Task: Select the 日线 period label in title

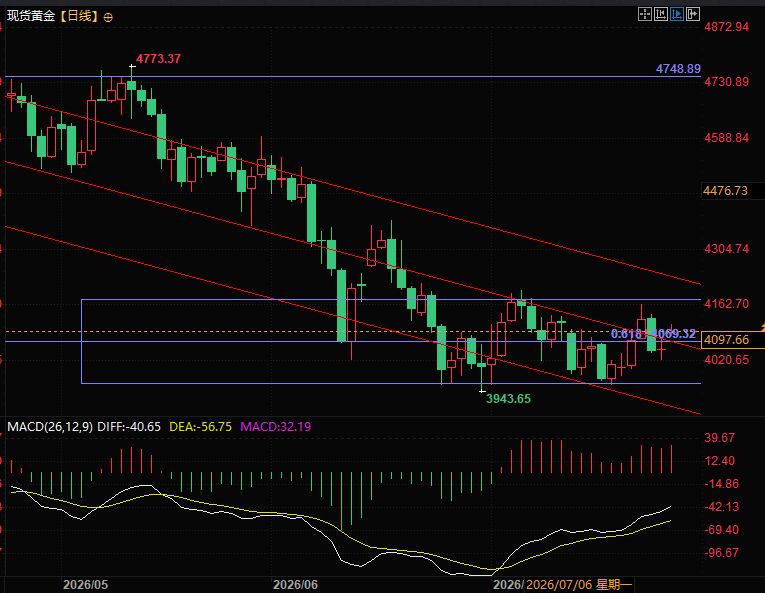Action: [79, 16]
